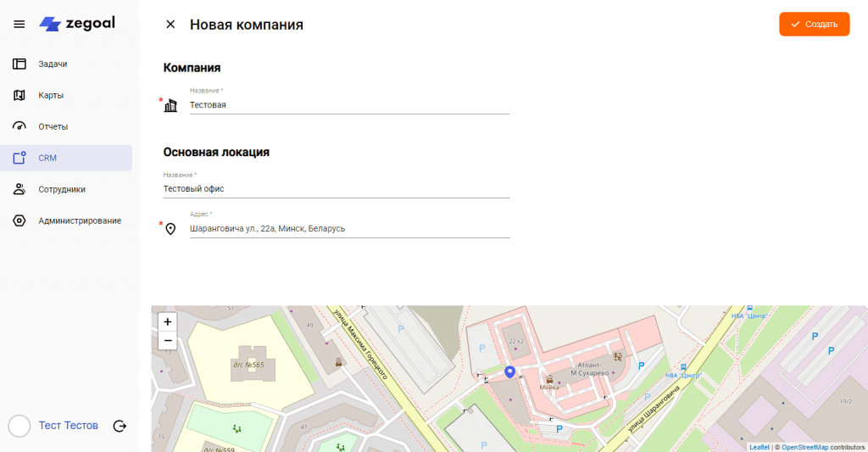Screen dimensions: 868x452
Task: Click the address input field
Action: tap(349, 229)
